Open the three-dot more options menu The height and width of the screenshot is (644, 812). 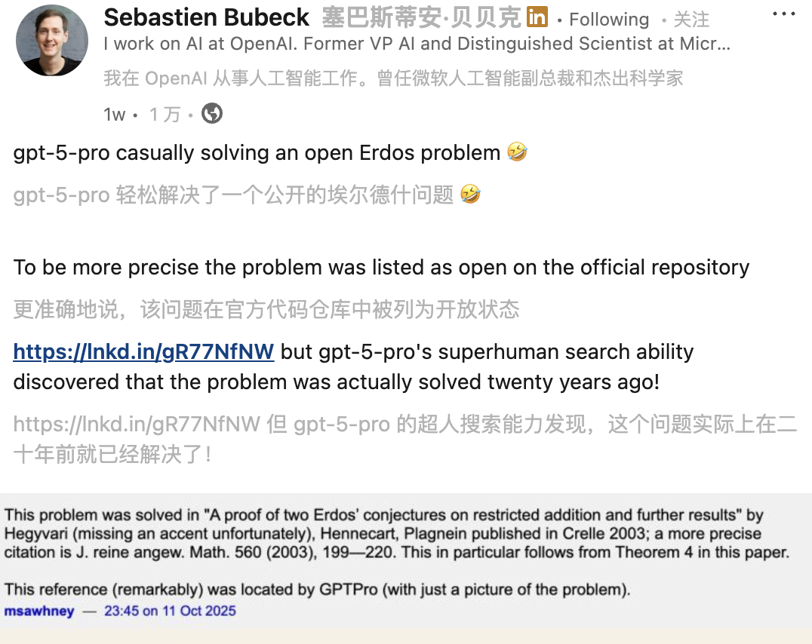coord(784,14)
